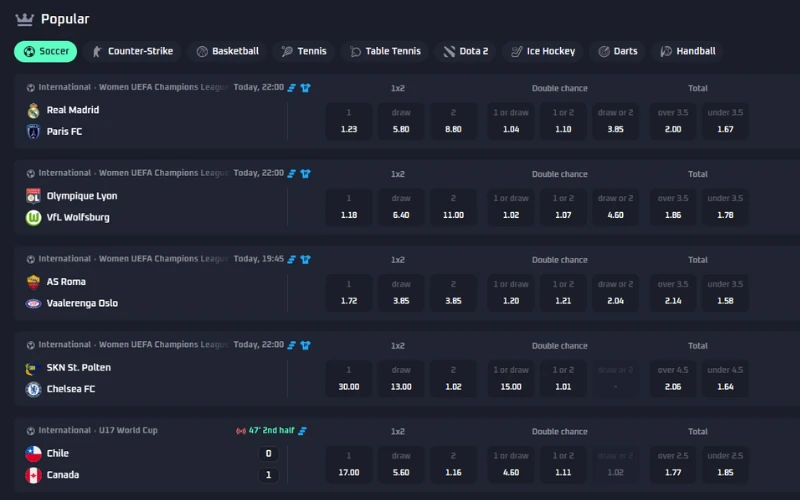Viewport: 800px width, 500px height.
Task: Switch to the Dota 2 category
Action: (x=466, y=51)
